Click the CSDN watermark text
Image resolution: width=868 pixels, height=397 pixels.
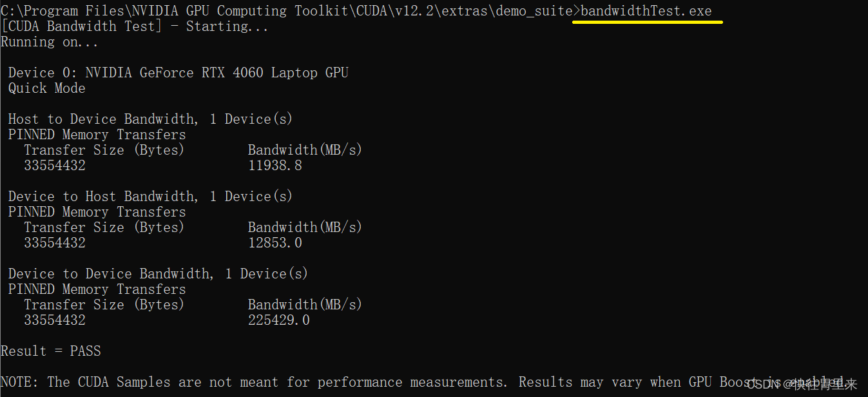coord(802,385)
